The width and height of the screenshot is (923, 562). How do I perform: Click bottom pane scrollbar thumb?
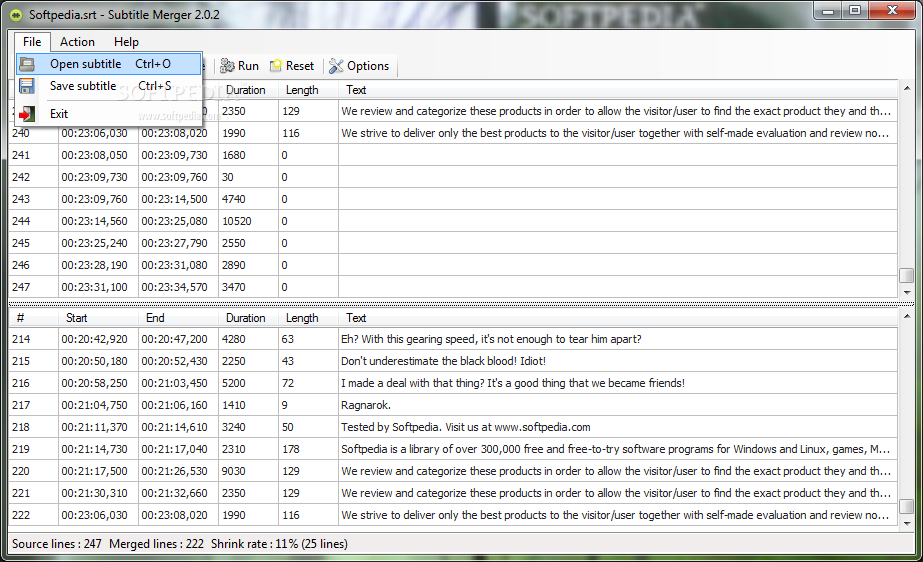(907, 506)
